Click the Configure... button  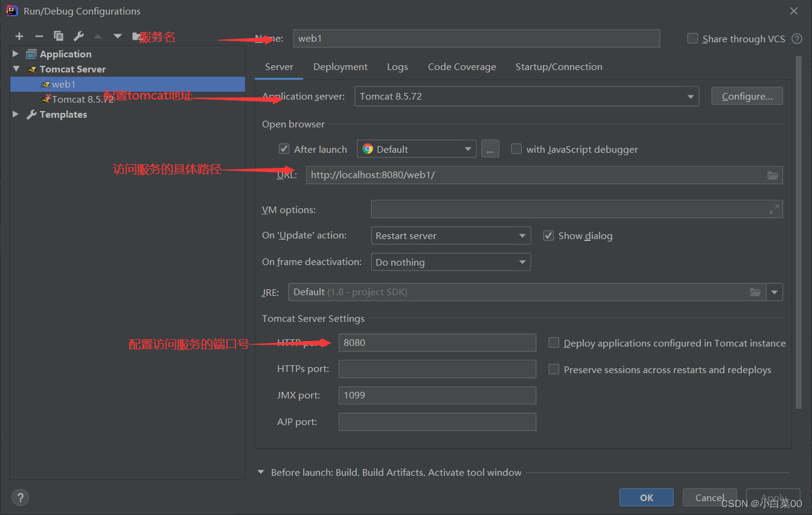(x=747, y=96)
